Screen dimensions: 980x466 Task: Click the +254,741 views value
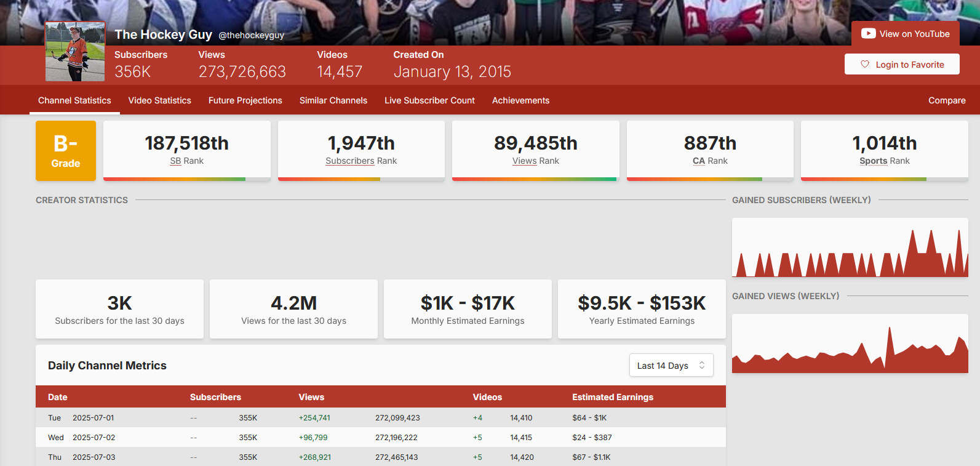pyautogui.click(x=314, y=417)
